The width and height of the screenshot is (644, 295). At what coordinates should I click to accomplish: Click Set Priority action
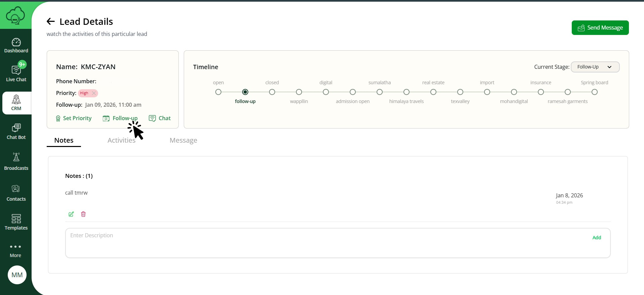pos(74,118)
